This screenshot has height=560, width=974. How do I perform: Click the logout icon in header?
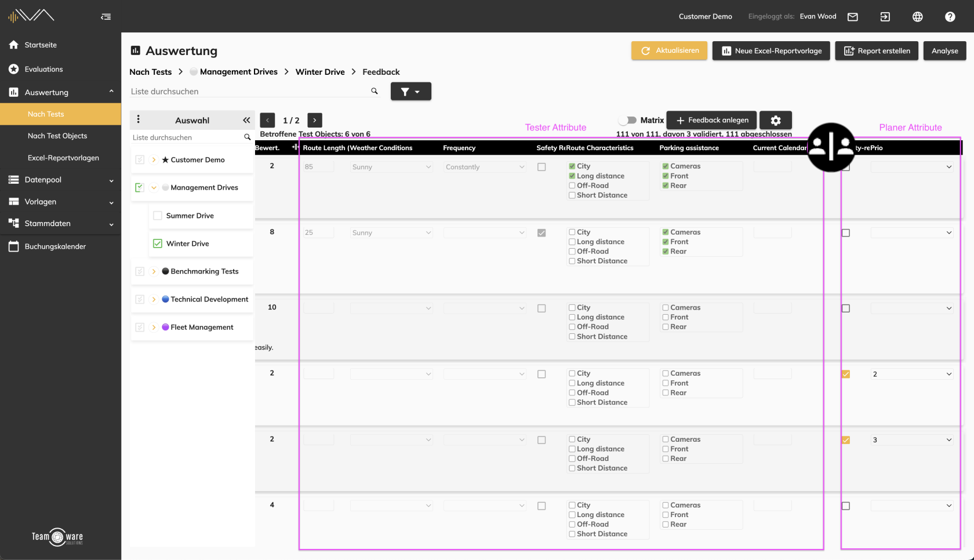coord(885,17)
